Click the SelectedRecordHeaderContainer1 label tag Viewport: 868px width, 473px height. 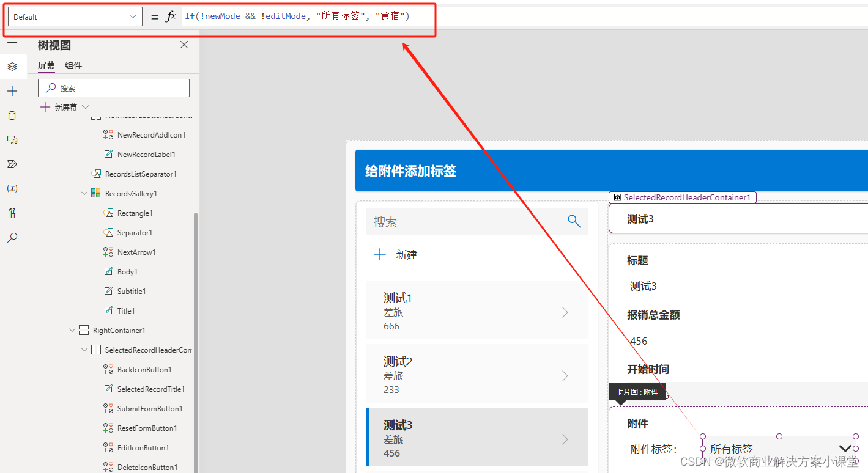pos(683,197)
